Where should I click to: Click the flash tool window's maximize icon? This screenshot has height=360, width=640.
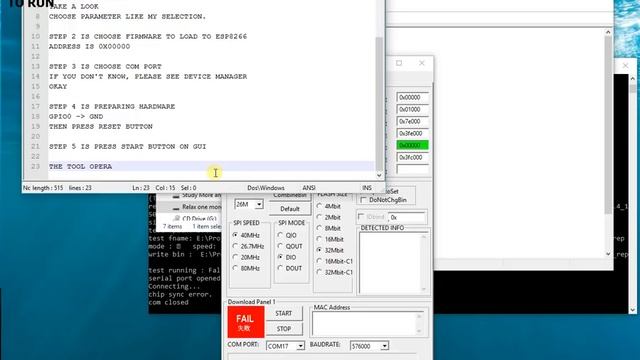399,63
